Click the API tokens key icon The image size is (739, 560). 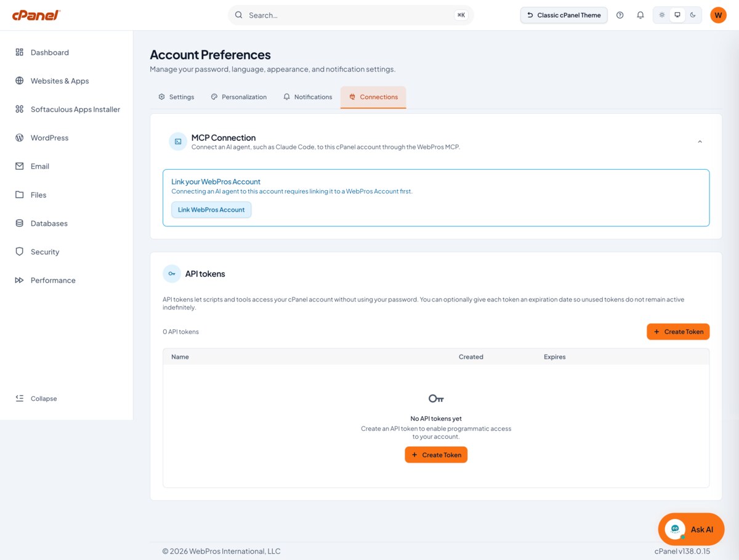click(172, 274)
